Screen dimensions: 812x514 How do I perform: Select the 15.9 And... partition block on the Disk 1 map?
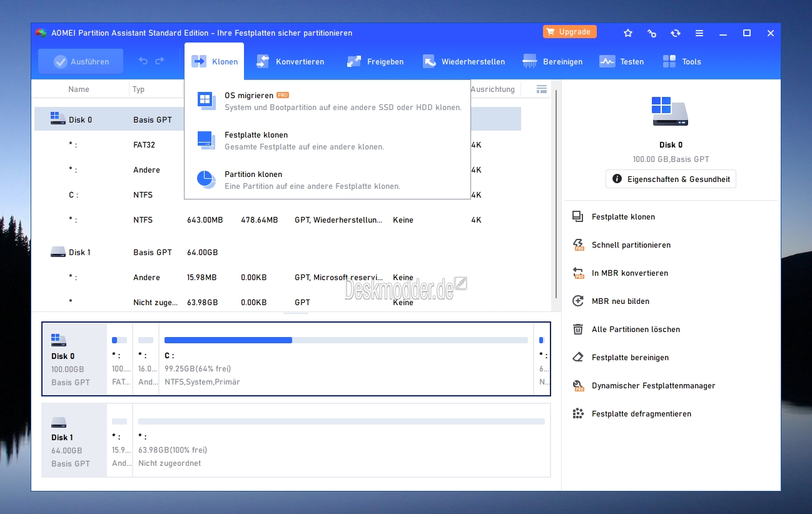point(119,440)
